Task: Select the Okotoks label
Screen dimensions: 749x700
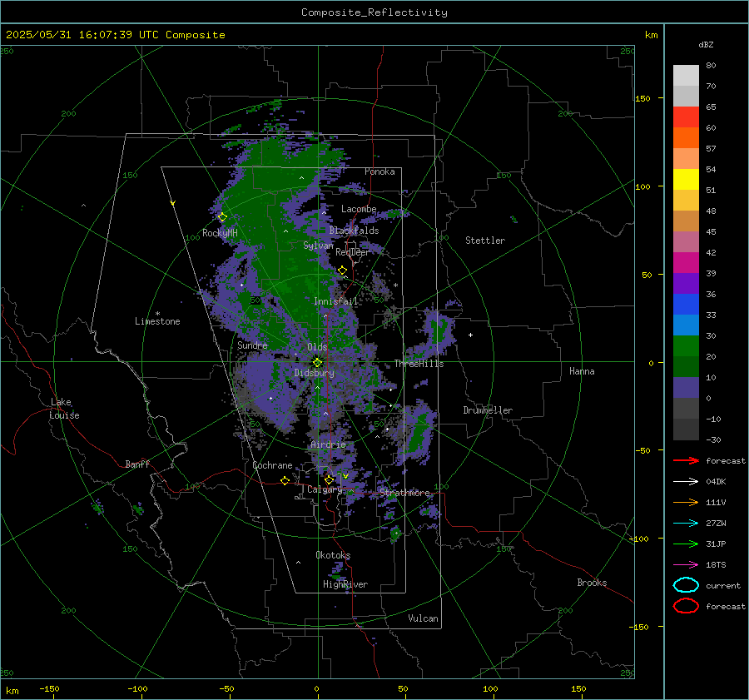Action: pos(333,555)
